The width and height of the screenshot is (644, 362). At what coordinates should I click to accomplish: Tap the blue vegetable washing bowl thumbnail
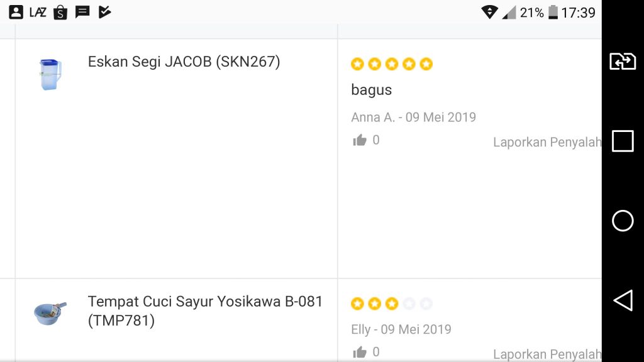(x=50, y=314)
